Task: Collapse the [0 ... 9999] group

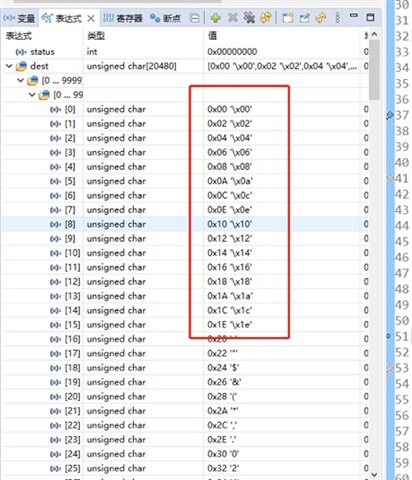Action: [x=21, y=80]
